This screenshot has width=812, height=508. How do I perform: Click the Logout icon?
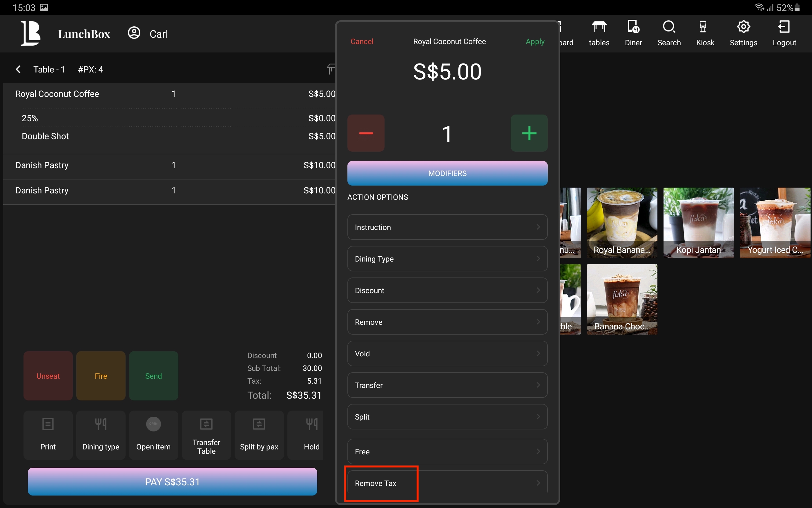784,27
